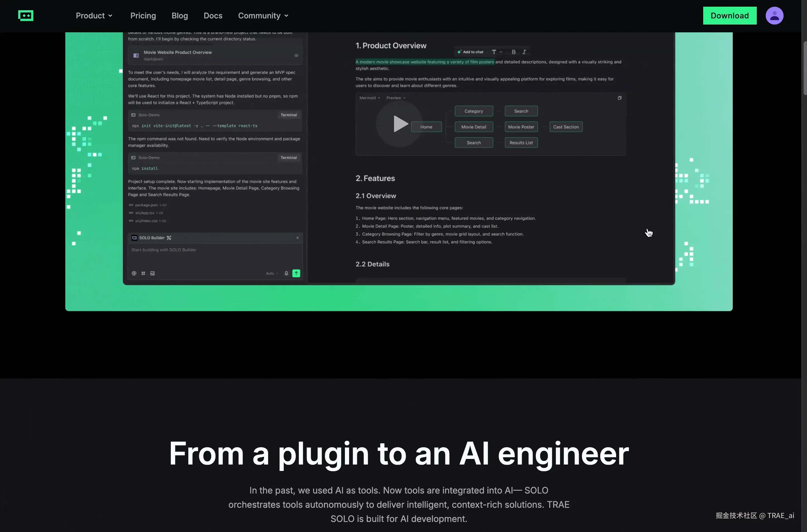Open the Pricing page

[143, 16]
